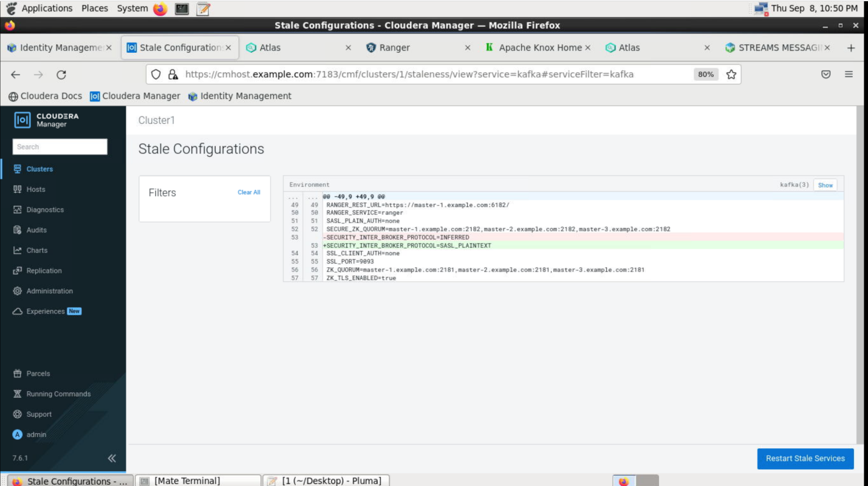The width and height of the screenshot is (868, 486).
Task: Click the sidebar Search field
Action: 60,146
